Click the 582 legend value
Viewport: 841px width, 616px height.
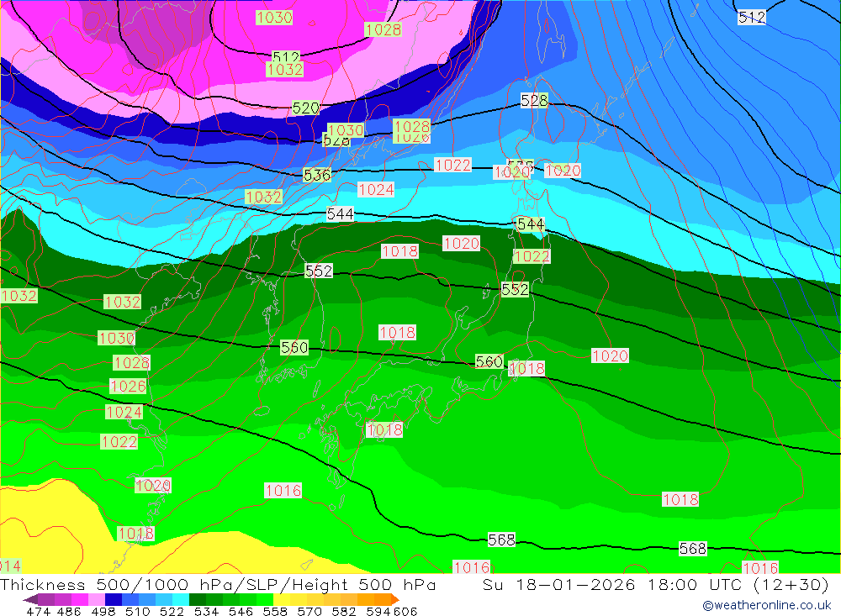[x=343, y=611]
